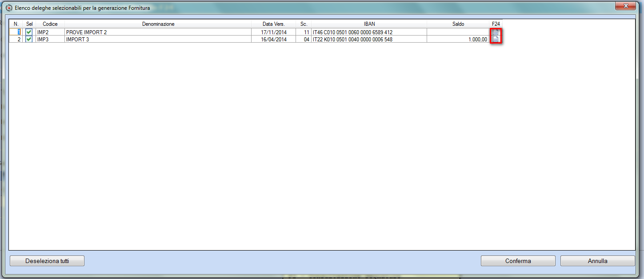Select IBAN IT46 C010 0501 0060 0000 6589 412

(369, 32)
